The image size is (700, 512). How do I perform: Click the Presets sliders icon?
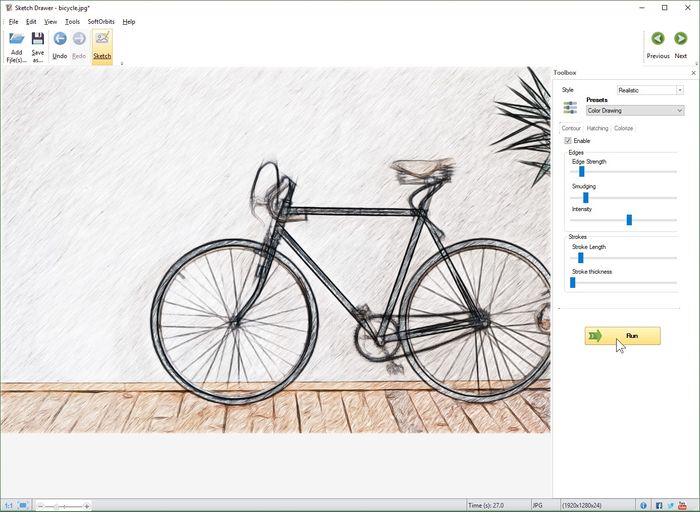570,106
